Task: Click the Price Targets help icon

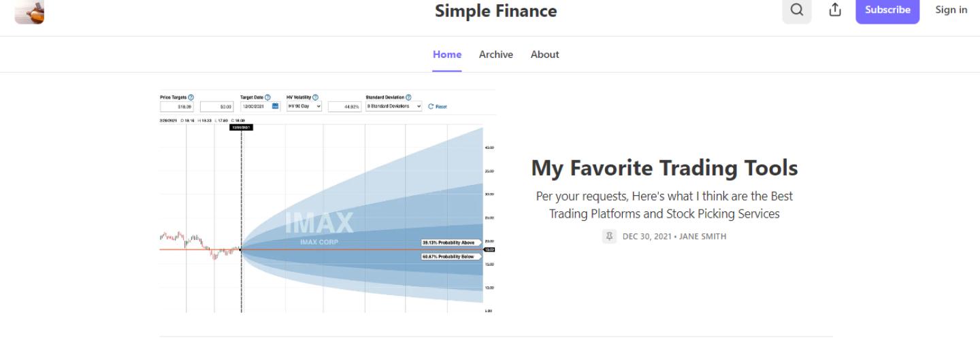Action: click(x=191, y=97)
